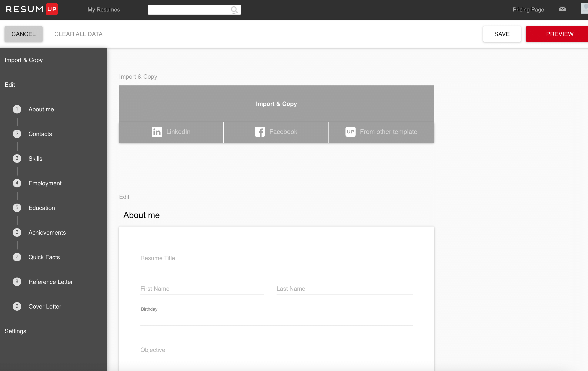
Task: Go to Achievements sidebar section
Action: click(47, 232)
